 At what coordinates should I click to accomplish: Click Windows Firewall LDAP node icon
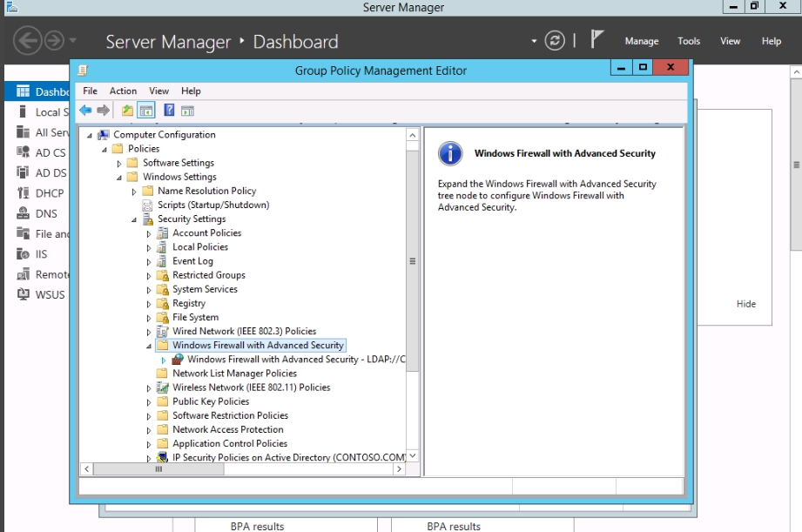coord(178,360)
